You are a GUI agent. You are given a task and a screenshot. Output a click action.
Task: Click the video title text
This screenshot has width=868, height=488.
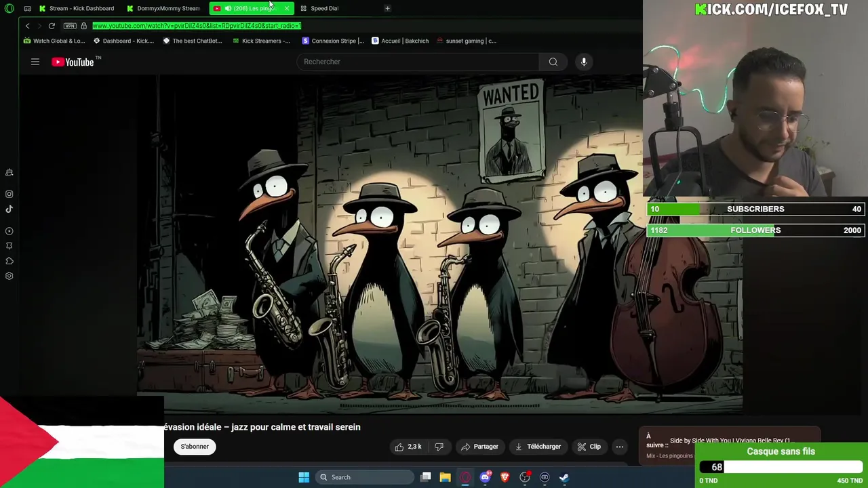(x=262, y=427)
